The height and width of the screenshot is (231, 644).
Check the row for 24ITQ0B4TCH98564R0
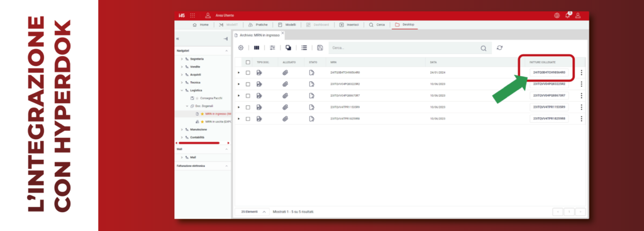pyautogui.click(x=248, y=73)
